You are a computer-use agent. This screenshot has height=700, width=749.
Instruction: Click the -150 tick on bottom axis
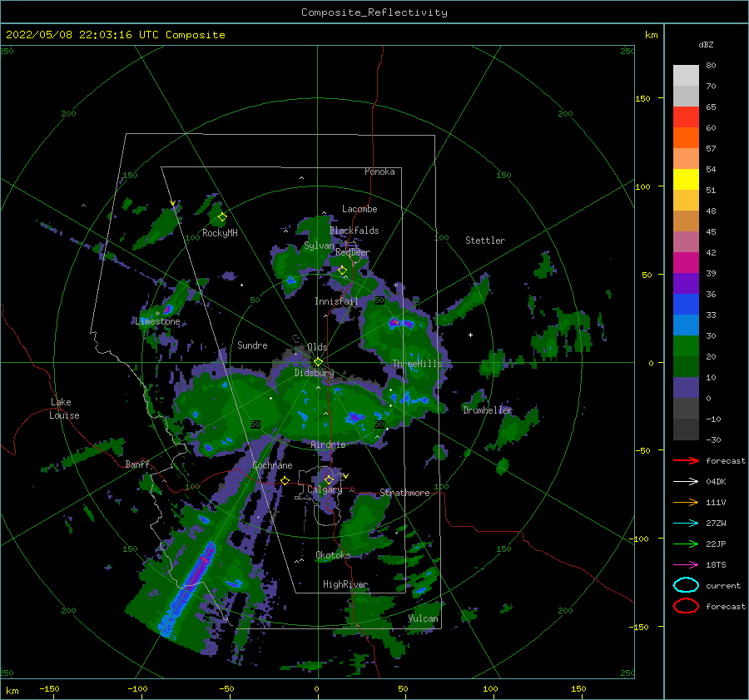click(x=49, y=689)
